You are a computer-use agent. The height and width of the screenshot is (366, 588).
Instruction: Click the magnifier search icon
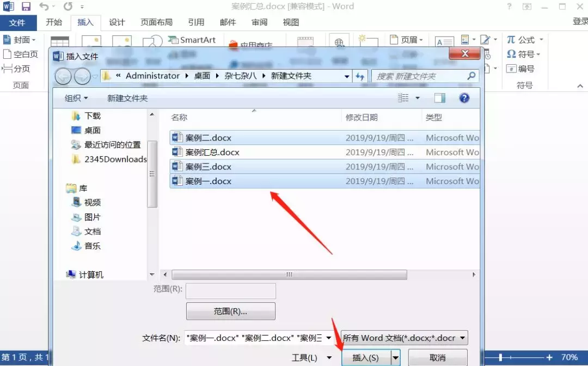click(471, 76)
